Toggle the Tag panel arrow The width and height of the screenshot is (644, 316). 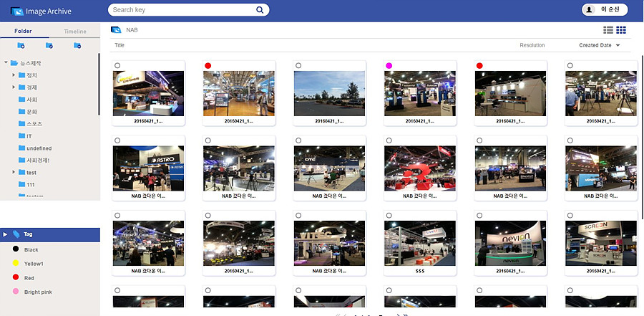coord(5,234)
